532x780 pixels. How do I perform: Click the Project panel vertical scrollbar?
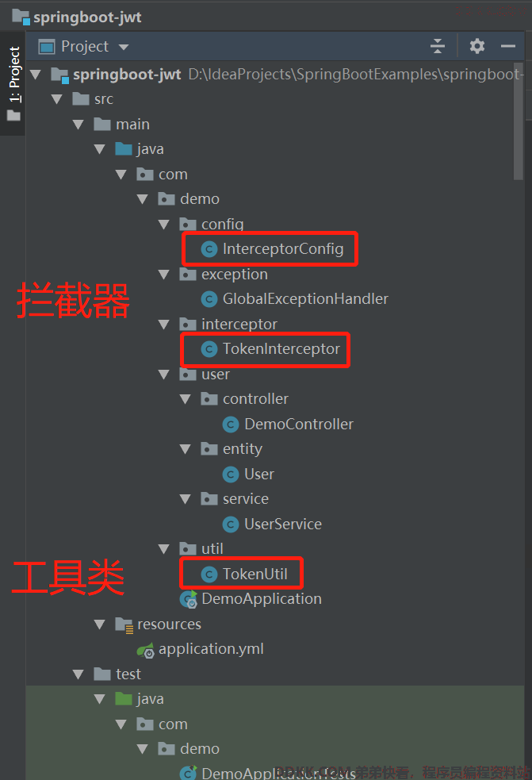coord(518,122)
